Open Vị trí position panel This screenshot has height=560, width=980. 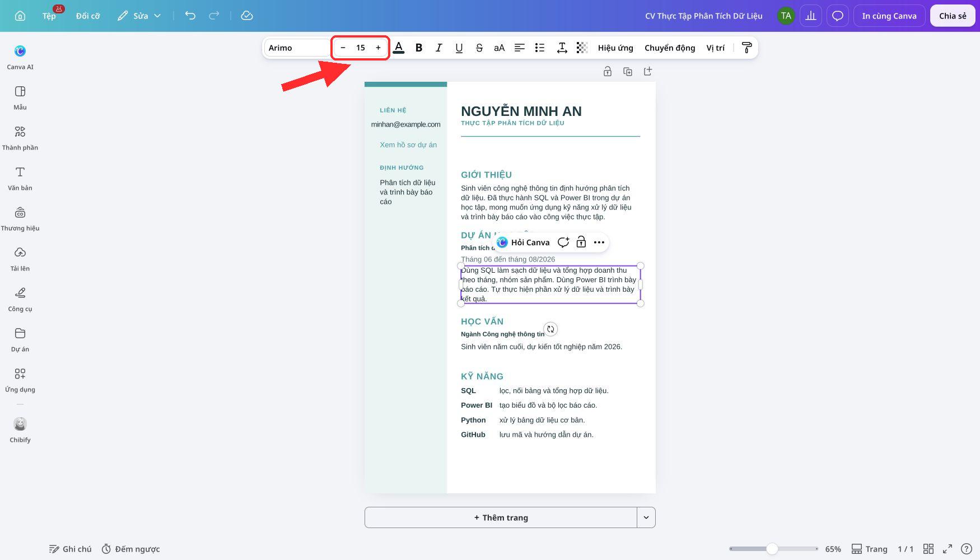click(x=715, y=48)
